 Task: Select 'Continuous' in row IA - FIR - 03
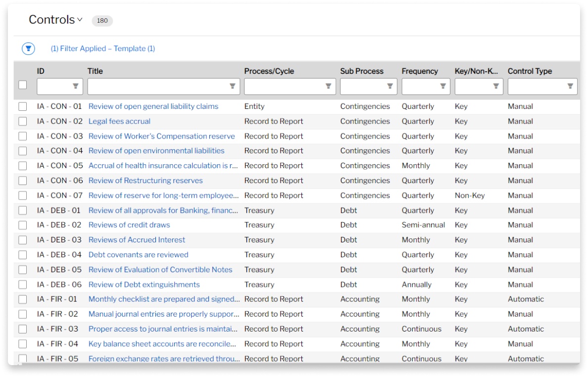click(422, 329)
